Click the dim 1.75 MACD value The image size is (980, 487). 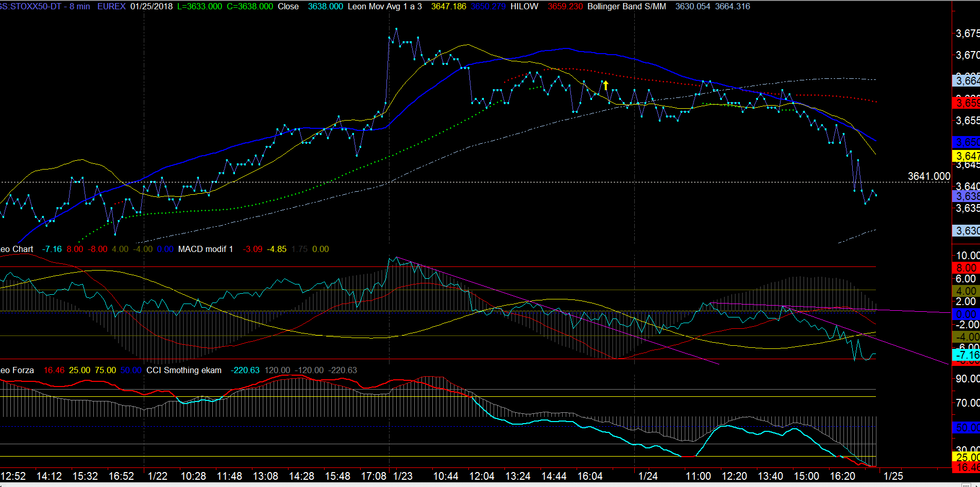click(299, 249)
